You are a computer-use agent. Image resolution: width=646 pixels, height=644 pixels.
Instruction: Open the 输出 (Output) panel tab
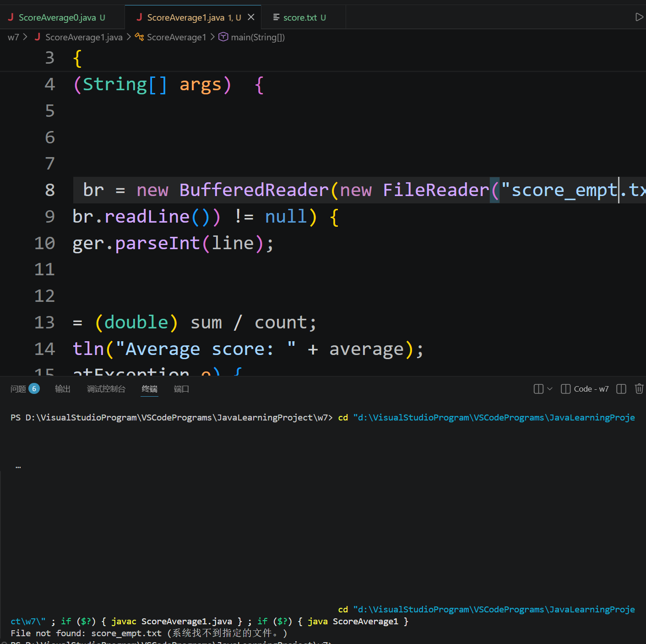pos(63,389)
